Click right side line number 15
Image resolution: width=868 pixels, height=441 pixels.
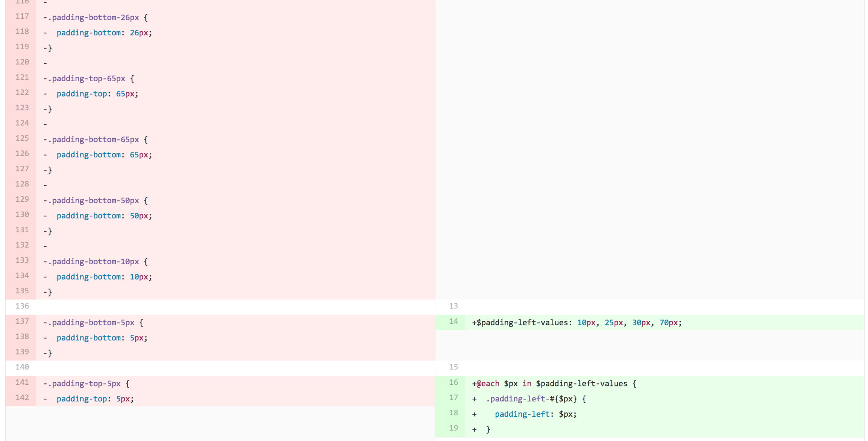[453, 367]
